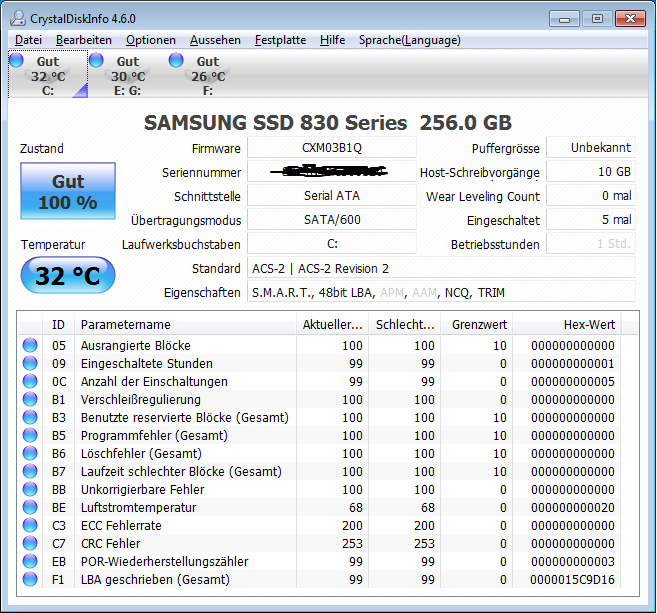The image size is (657, 613).
Task: Click hex value 0000015C9D16 in the LBA geschrieben row
Action: point(572,579)
